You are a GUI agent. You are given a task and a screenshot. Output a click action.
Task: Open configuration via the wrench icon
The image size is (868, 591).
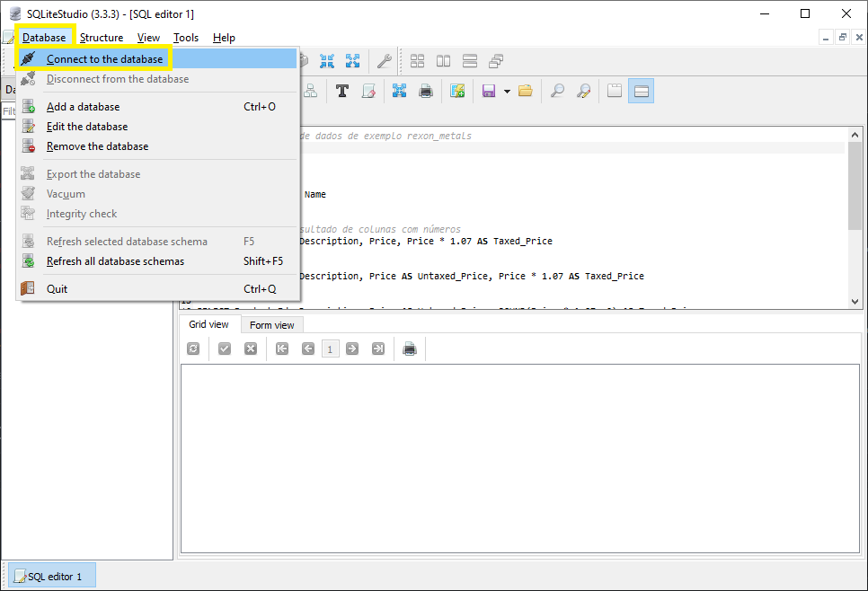tap(385, 61)
